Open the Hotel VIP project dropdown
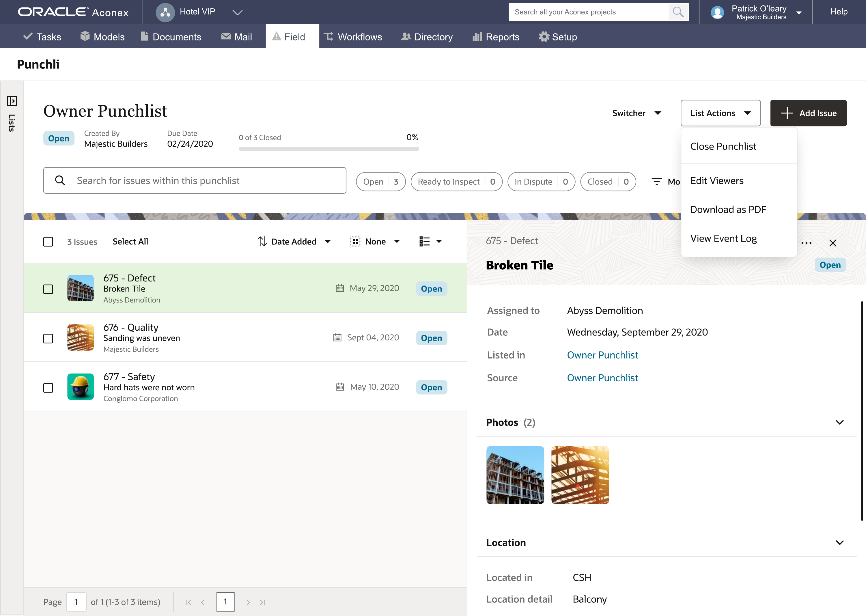This screenshot has height=616, width=866. pos(238,12)
